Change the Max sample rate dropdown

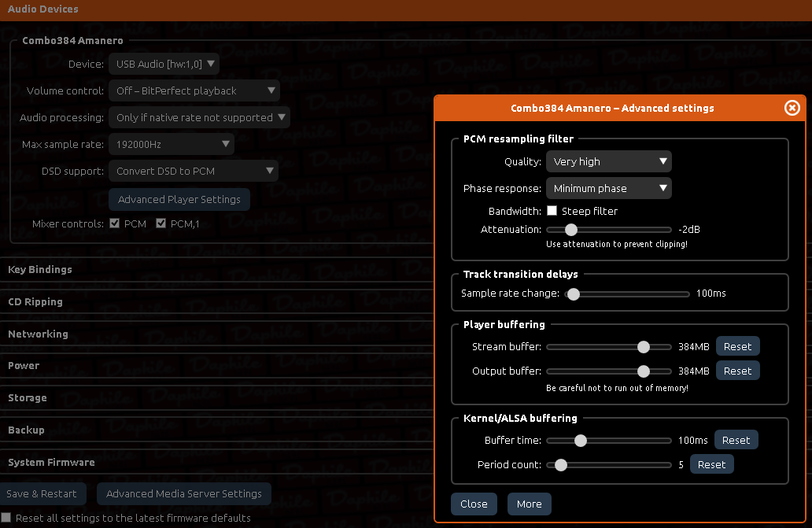[x=171, y=145]
